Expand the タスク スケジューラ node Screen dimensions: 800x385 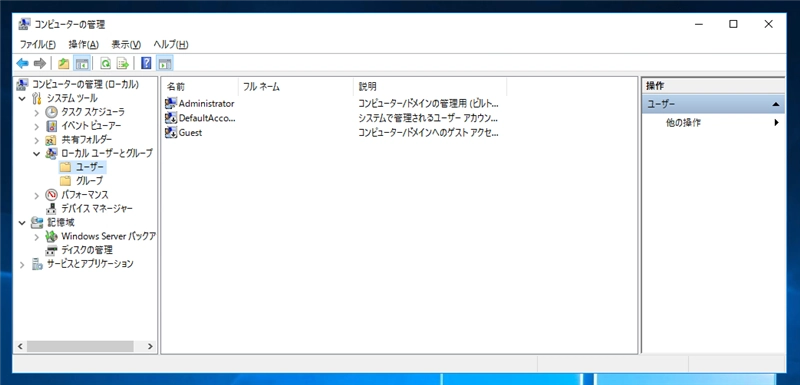[36, 112]
